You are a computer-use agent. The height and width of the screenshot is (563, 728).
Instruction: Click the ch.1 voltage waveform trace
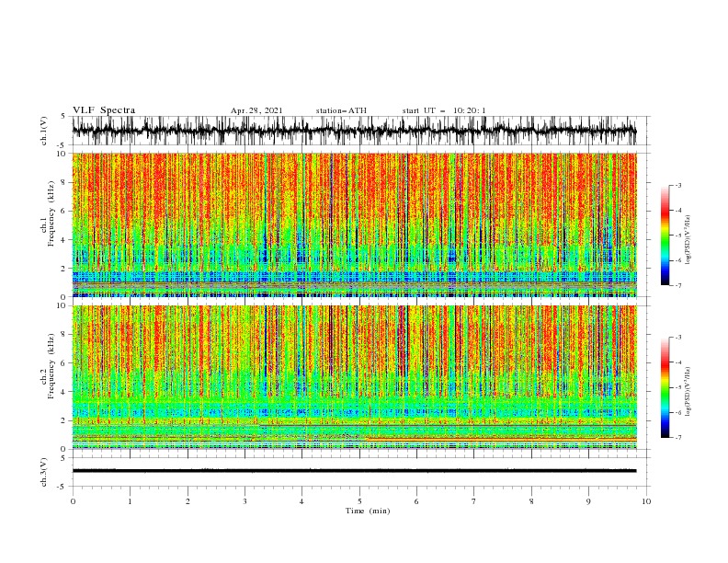354,131
